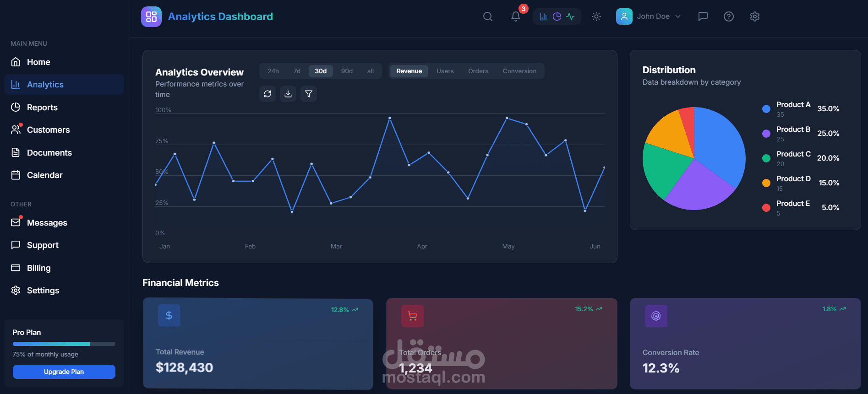Click the 15.2% orders trend indicator
868x394 pixels.
tap(589, 309)
